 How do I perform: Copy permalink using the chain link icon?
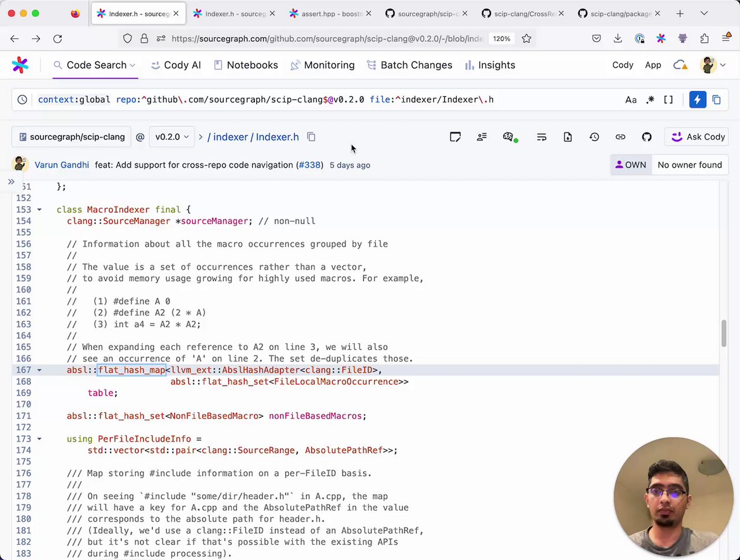620,137
